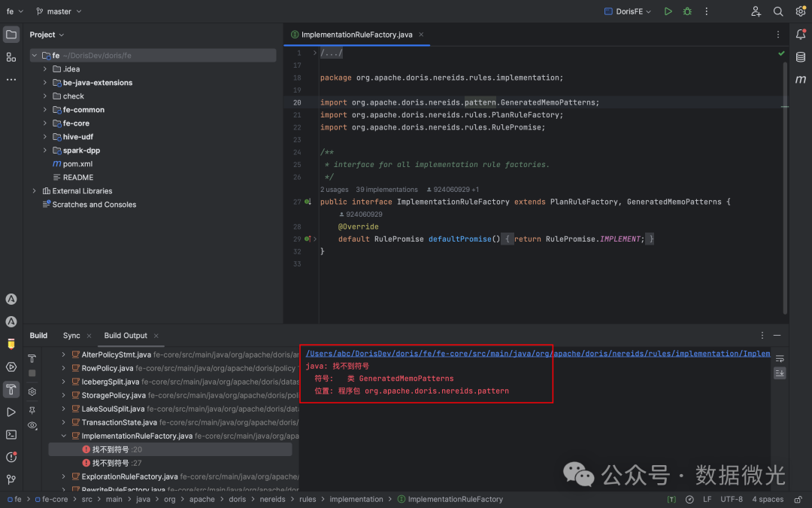812x508 pixels.
Task: Click the stop build square icon
Action: [32, 373]
